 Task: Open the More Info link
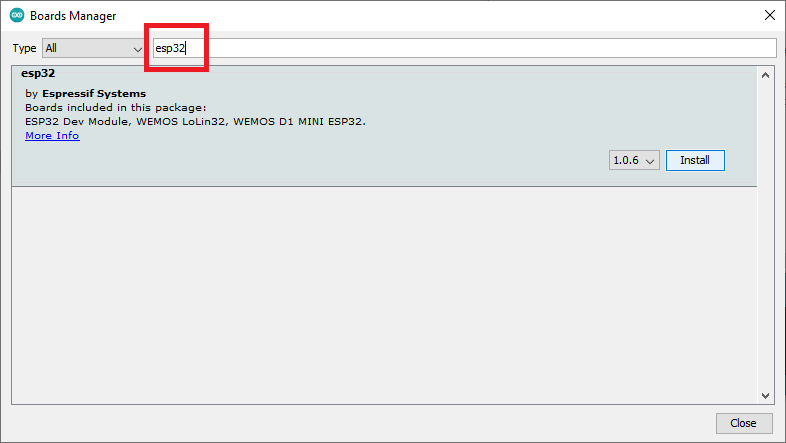52,136
